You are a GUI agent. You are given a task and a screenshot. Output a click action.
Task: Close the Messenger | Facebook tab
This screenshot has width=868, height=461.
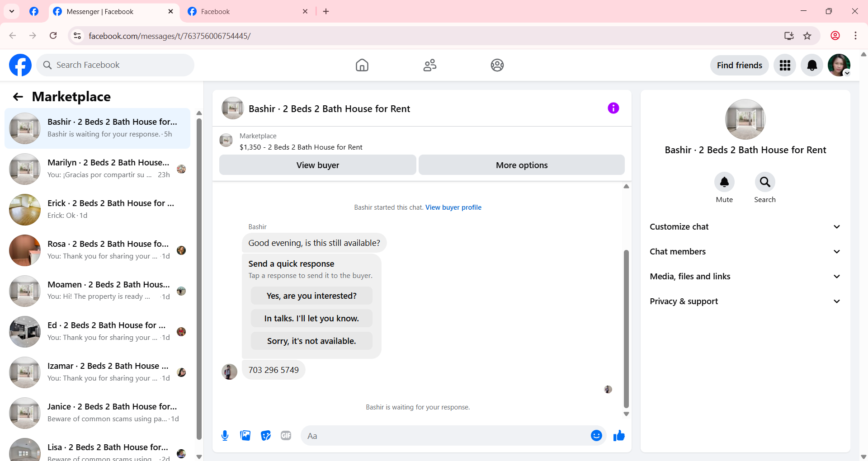click(x=170, y=11)
